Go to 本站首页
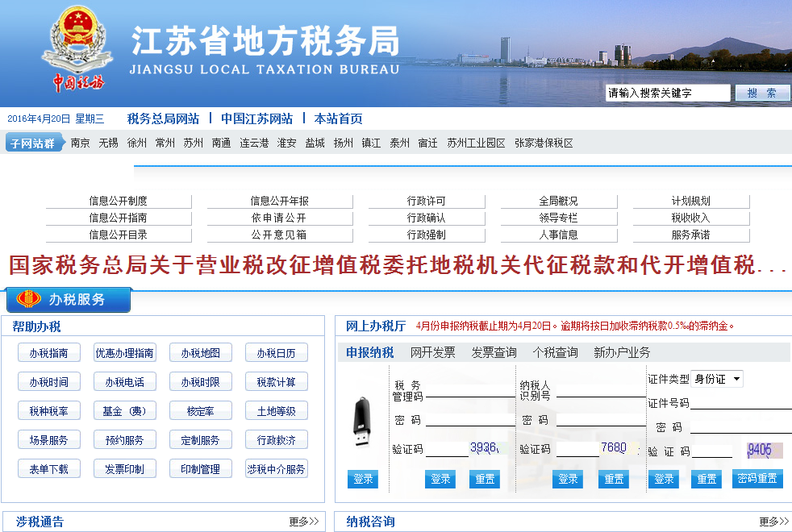792x532 pixels. point(338,118)
